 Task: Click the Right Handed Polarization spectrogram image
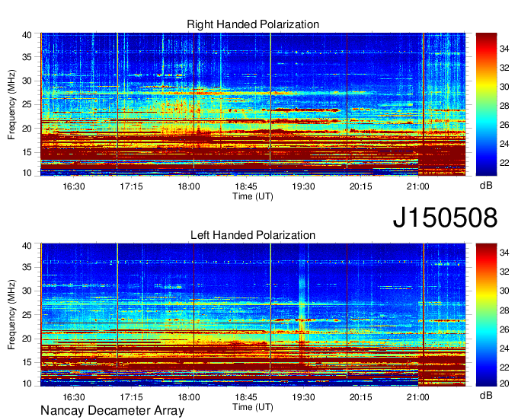253,104
